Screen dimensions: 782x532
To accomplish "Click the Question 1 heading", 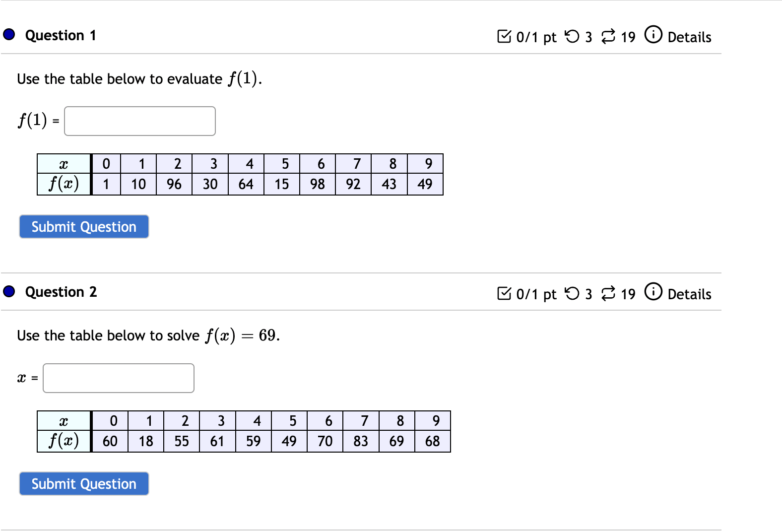I will (60, 35).
